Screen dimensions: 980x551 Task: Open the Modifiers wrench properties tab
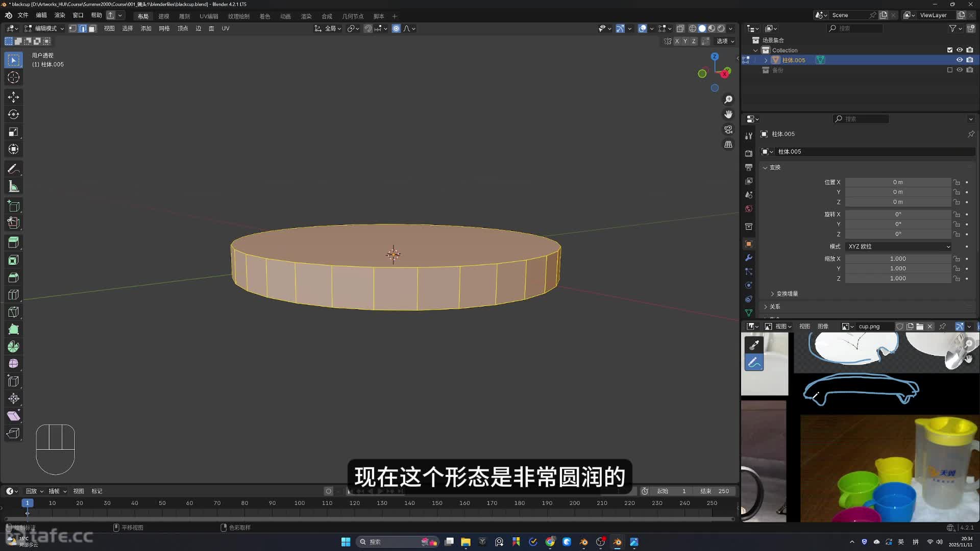(x=749, y=258)
